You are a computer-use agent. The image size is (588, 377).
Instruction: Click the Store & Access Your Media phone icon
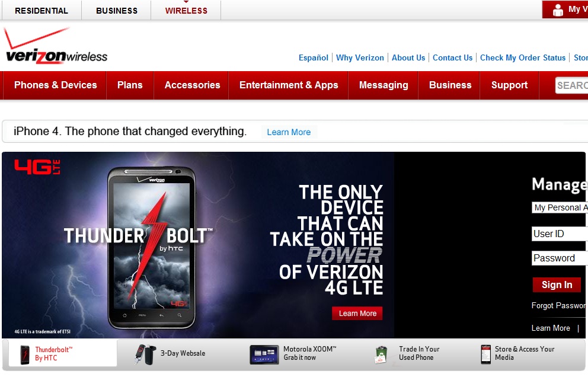(x=485, y=354)
